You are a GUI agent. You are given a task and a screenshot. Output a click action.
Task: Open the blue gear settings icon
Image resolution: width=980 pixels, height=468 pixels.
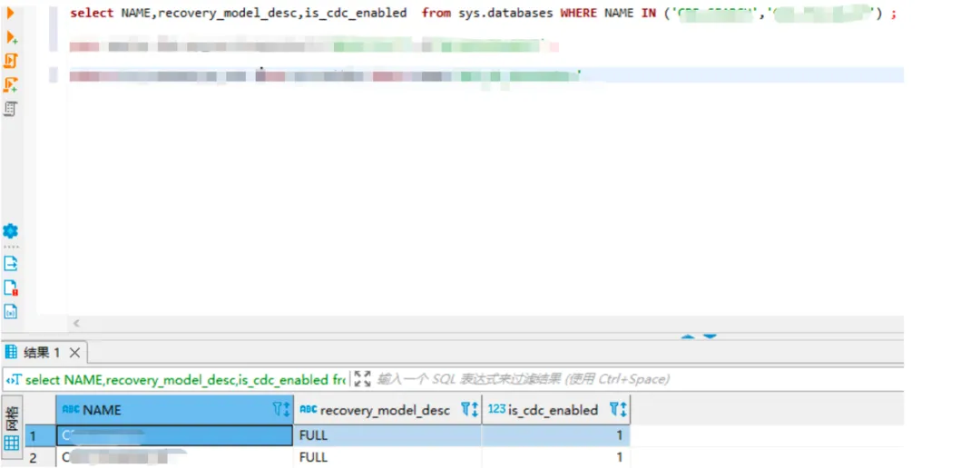[11, 231]
